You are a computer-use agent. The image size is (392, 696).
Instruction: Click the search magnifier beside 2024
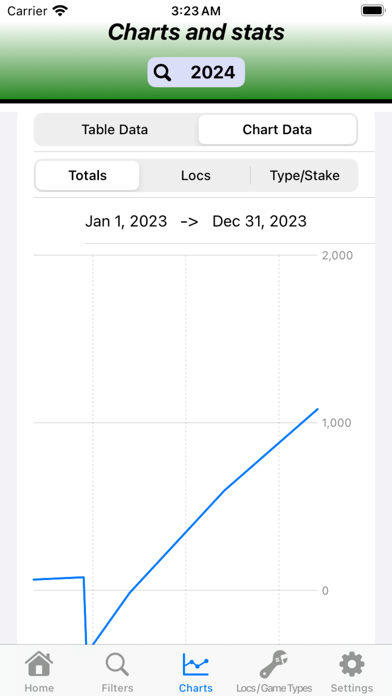point(163,72)
